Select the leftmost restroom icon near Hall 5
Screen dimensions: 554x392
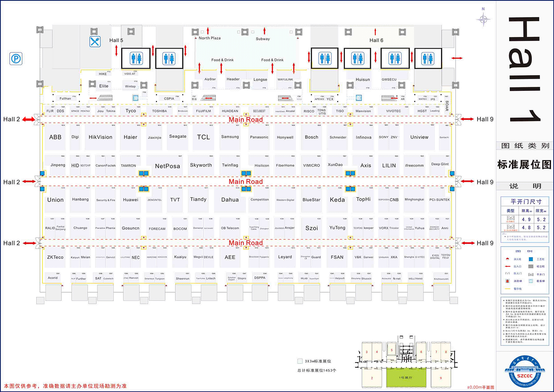[136, 58]
